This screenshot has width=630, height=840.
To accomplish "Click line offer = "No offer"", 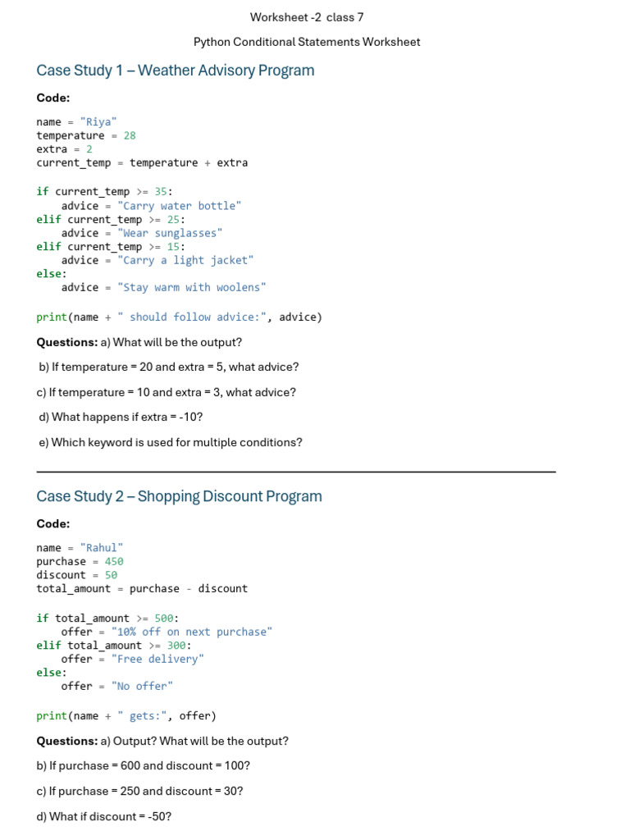I will pyautogui.click(x=116, y=687).
